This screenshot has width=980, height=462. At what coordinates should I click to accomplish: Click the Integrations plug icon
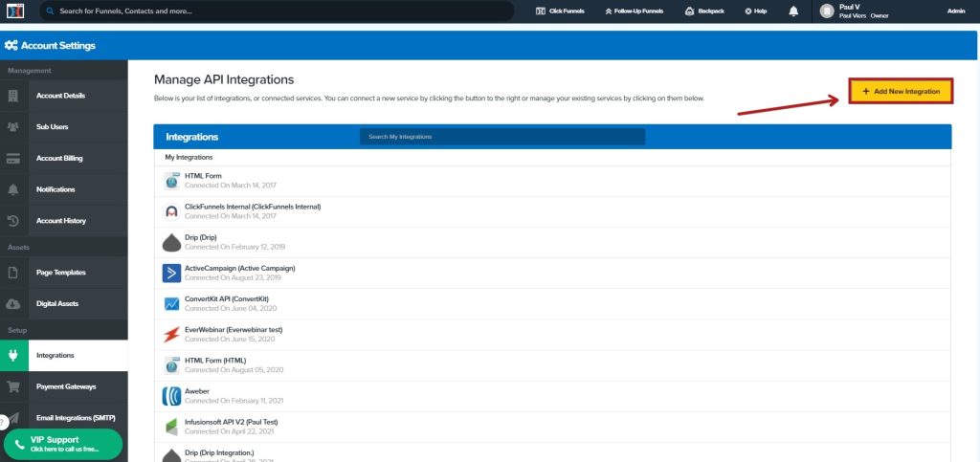13,355
